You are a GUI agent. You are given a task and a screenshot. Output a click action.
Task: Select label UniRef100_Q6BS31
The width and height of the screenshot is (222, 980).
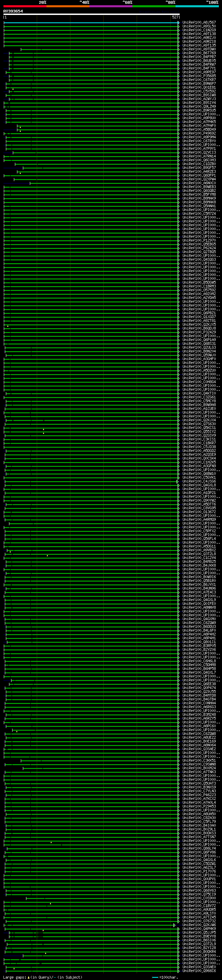point(199,343)
